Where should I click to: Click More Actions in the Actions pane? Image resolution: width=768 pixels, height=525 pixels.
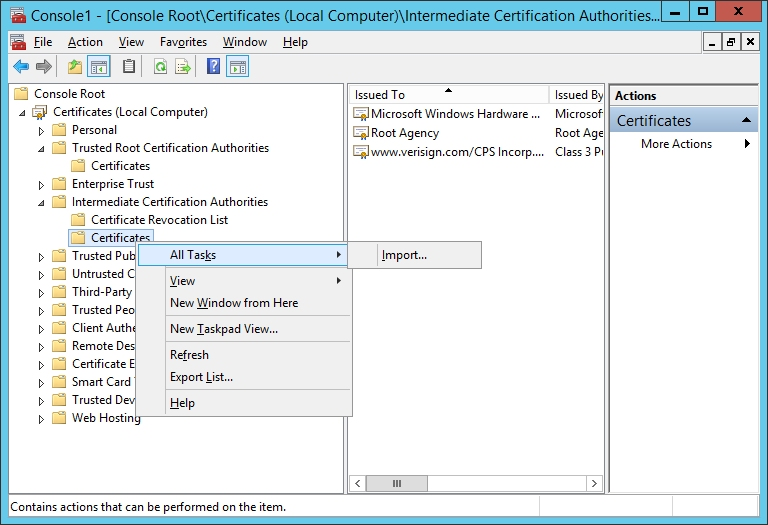pos(676,144)
